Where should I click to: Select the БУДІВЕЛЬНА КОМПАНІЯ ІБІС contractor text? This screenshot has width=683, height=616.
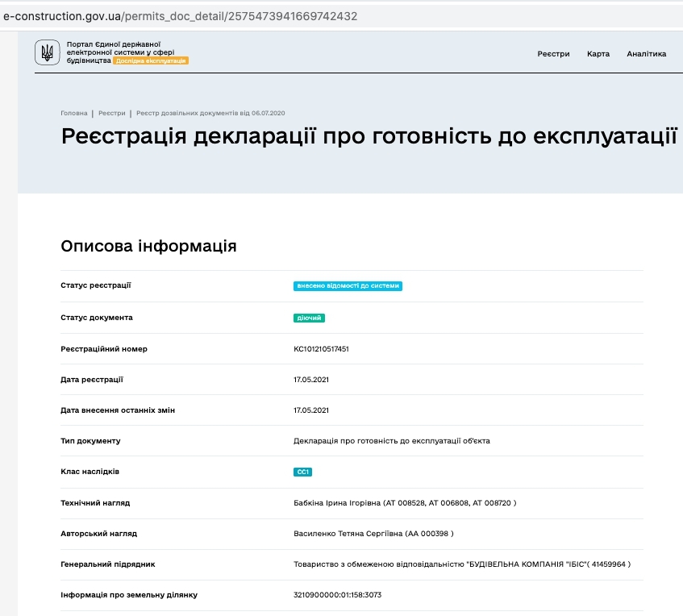(462, 564)
